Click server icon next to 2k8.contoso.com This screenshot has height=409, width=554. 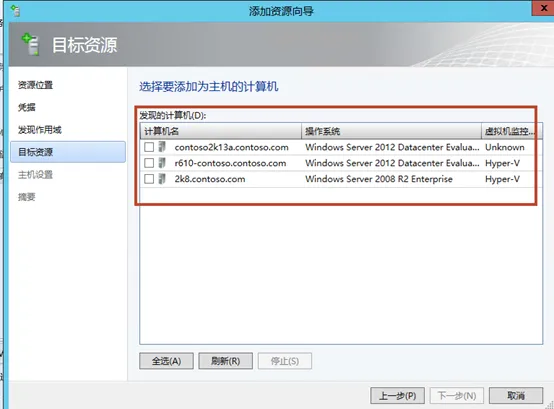(x=162, y=179)
